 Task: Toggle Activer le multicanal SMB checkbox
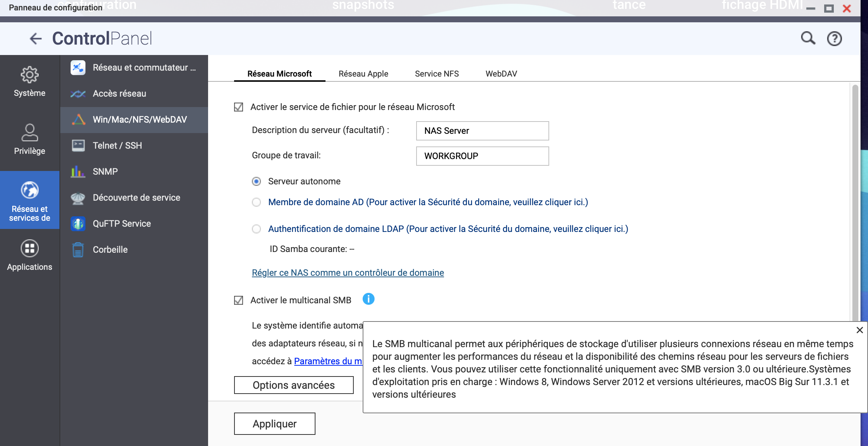pos(239,300)
